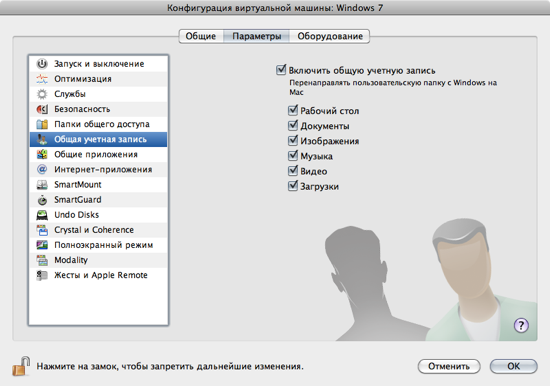
Task: Click the Modality icon
Action: click(42, 260)
